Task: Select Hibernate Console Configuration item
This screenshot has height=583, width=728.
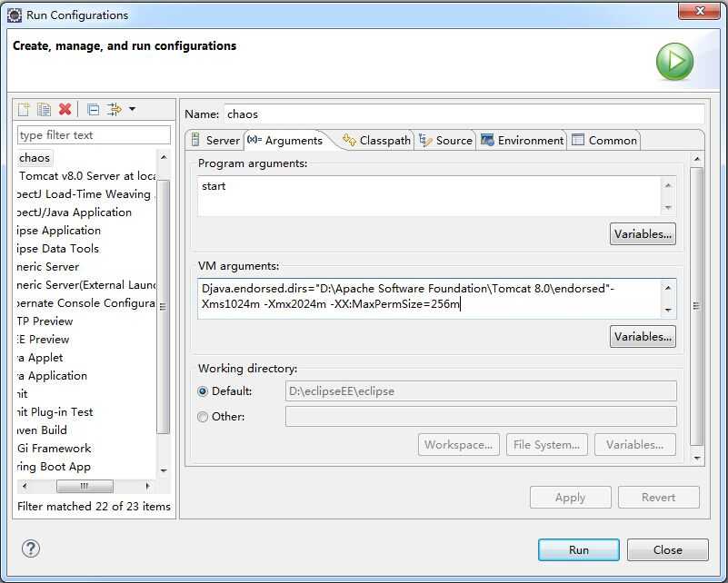Action: [x=86, y=303]
